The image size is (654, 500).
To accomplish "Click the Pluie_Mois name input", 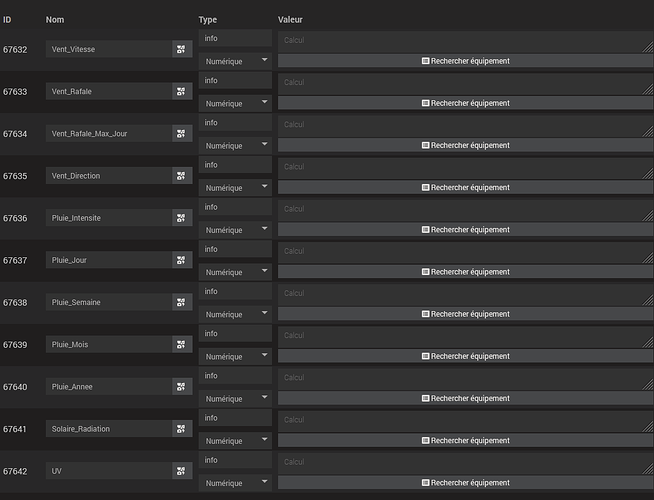I will click(109, 344).
